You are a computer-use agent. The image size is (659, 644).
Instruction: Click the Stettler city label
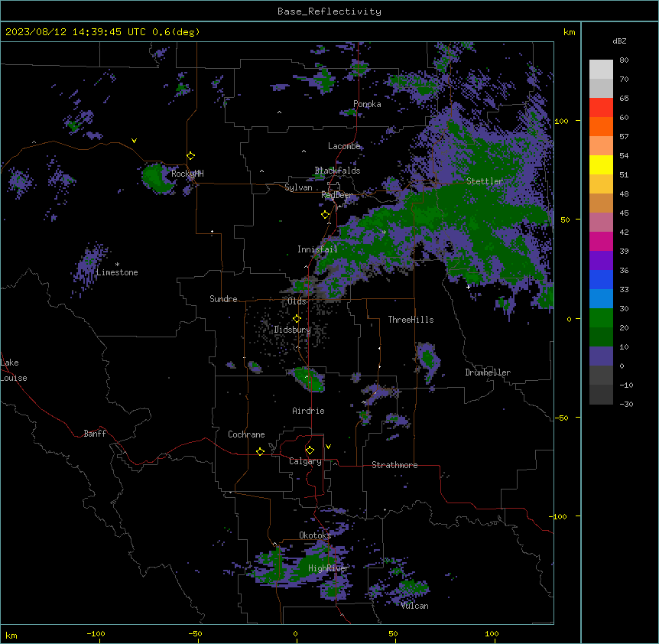pyautogui.click(x=485, y=181)
